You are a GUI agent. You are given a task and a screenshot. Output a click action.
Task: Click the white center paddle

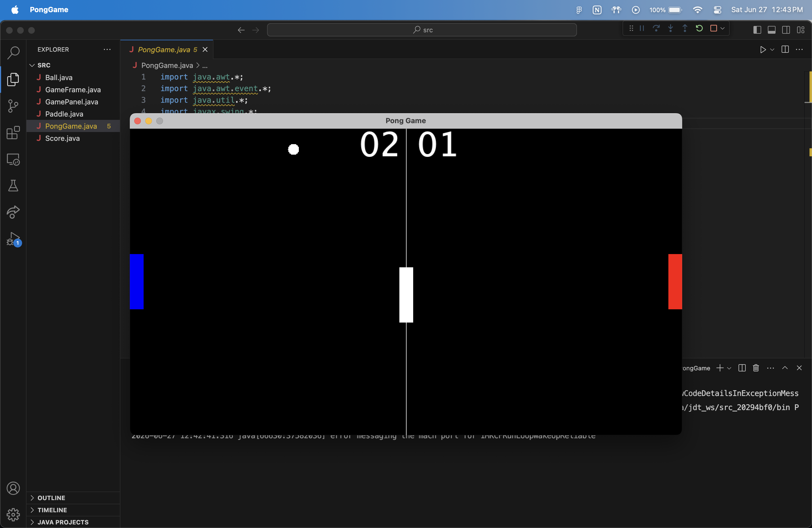pos(406,295)
